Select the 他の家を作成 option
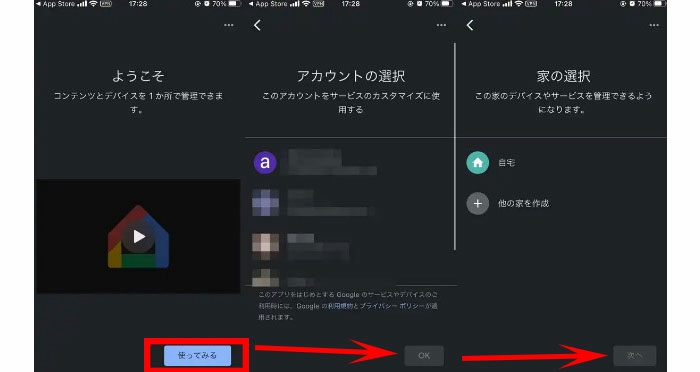 point(523,204)
